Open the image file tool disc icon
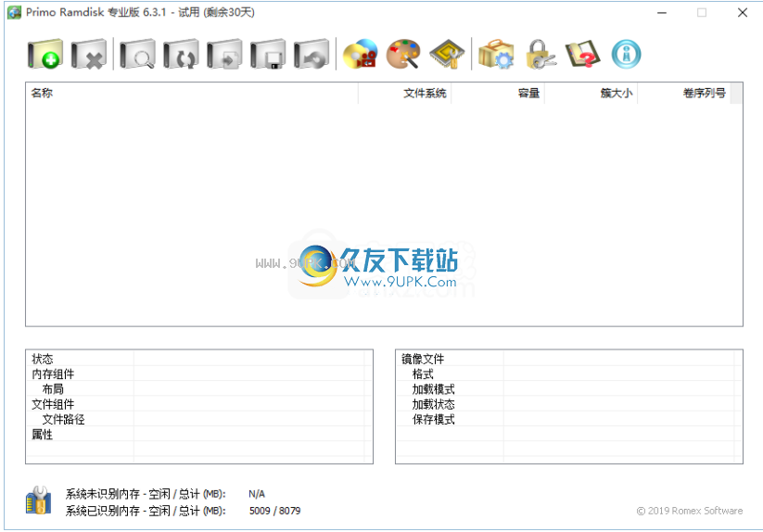Viewport: 763px width, 532px height. [360, 54]
